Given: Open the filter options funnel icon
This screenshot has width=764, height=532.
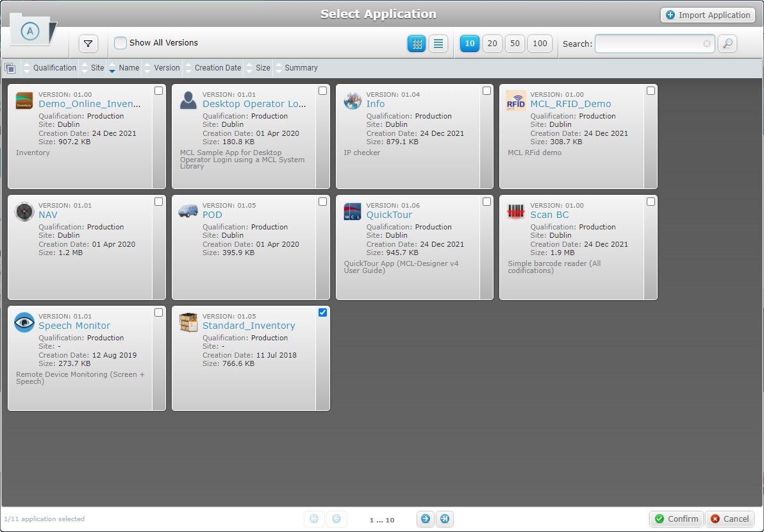Looking at the screenshot, I should (88, 44).
